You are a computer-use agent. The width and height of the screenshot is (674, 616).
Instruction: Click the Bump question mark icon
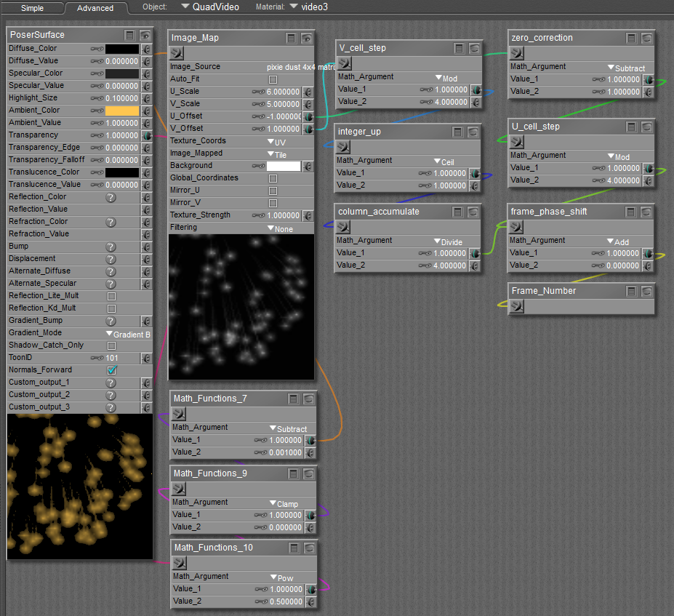point(111,247)
